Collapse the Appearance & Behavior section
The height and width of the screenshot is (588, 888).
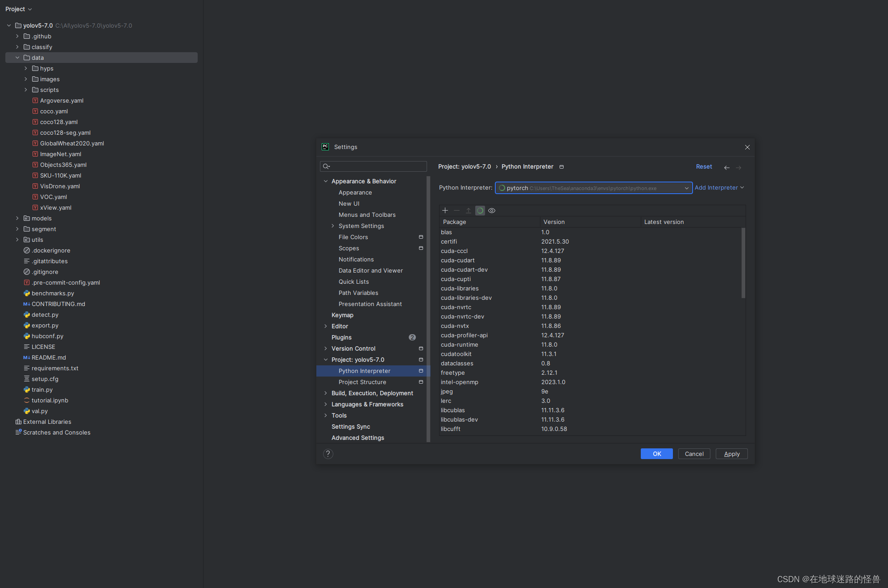click(326, 181)
